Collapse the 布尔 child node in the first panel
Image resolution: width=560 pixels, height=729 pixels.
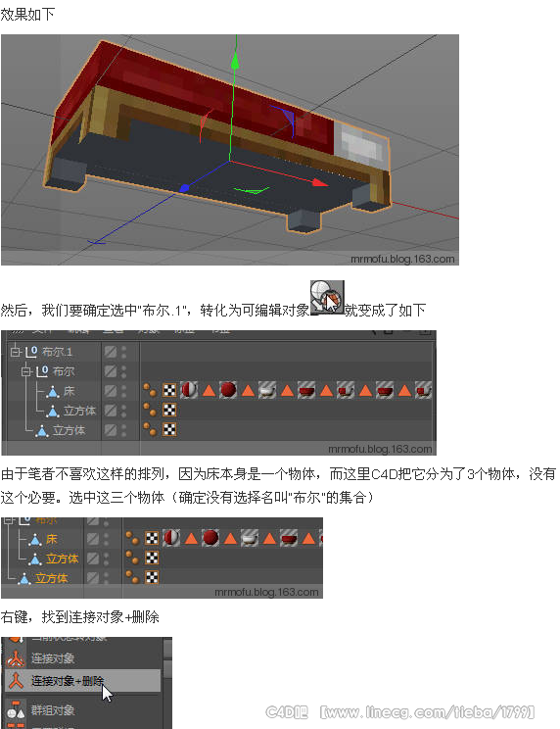click(x=26, y=371)
